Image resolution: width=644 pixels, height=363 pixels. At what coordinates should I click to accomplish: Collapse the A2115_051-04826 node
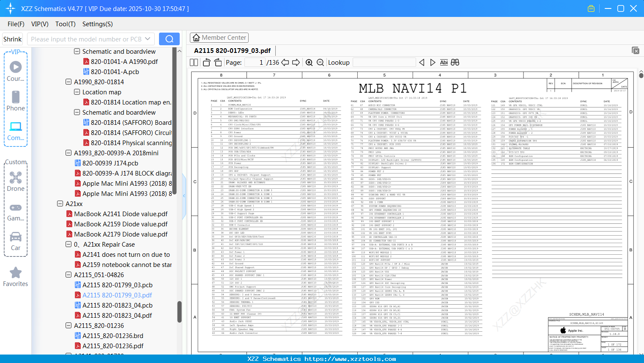(69, 275)
